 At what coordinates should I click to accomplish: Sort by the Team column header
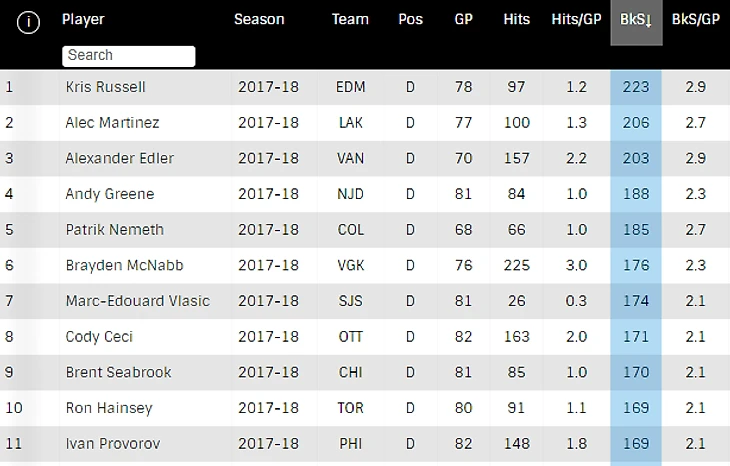tap(350, 19)
